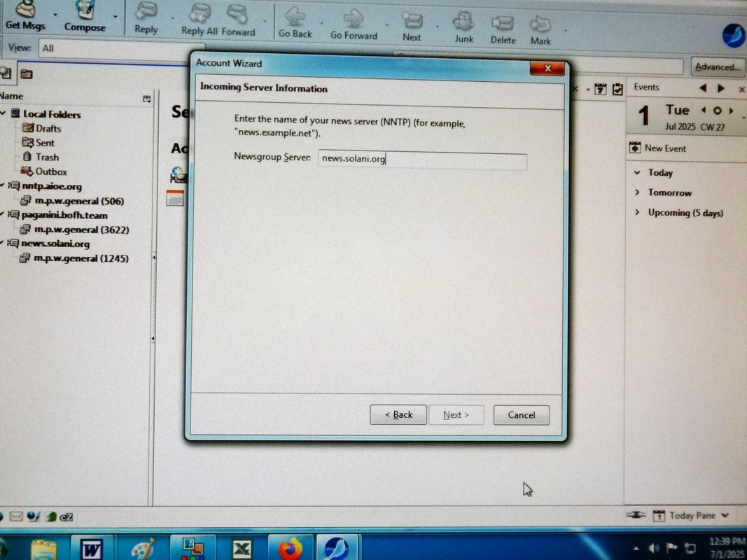Close the Account Wizard dialog
The image size is (747, 560).
(x=547, y=69)
